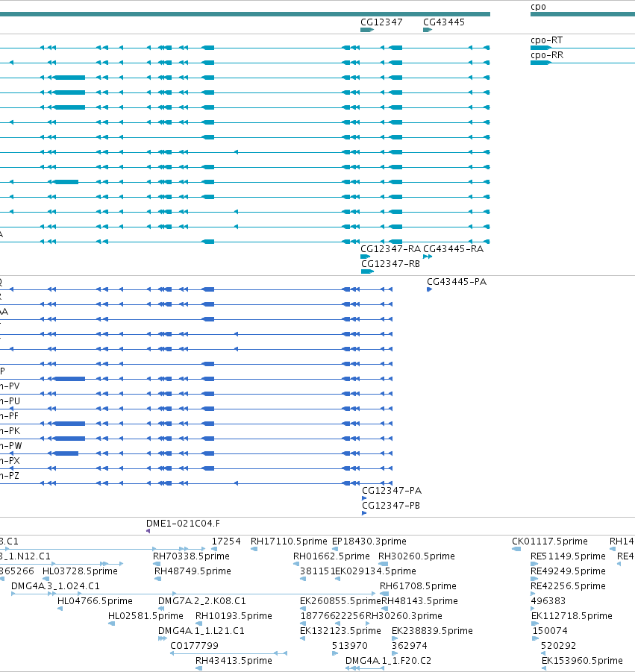Select the CG12347-PA protein label
The height and width of the screenshot is (672, 635).
(x=392, y=491)
